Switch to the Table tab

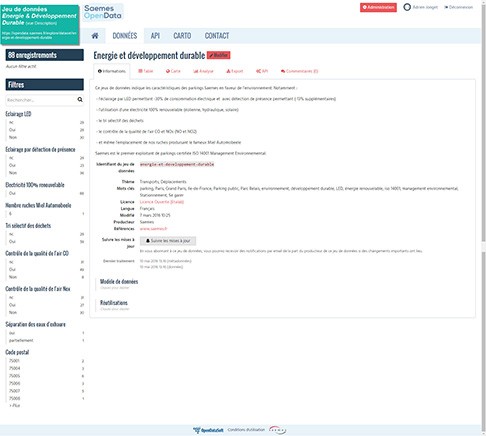click(x=146, y=71)
